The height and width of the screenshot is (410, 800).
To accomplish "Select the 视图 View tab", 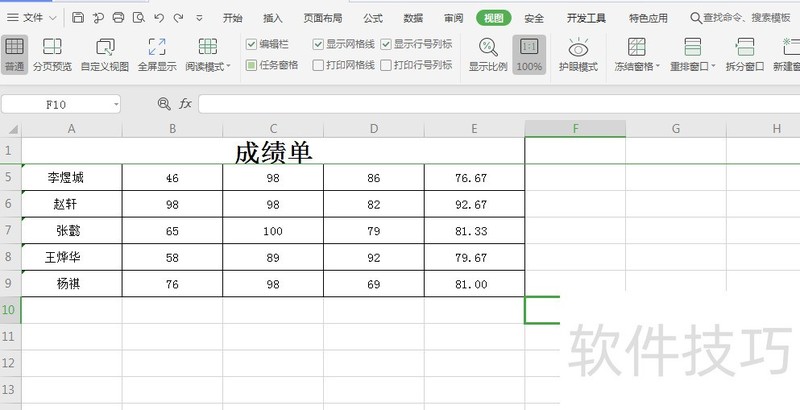I will pyautogui.click(x=494, y=18).
